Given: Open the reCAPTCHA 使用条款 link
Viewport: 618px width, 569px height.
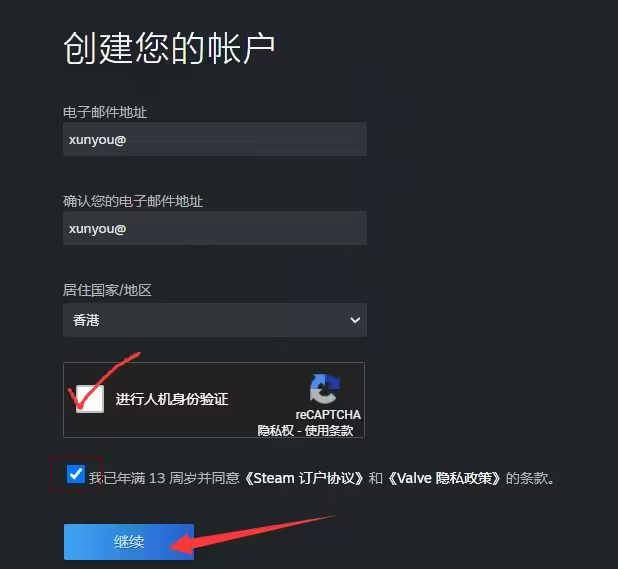Looking at the screenshot, I should (x=329, y=430).
